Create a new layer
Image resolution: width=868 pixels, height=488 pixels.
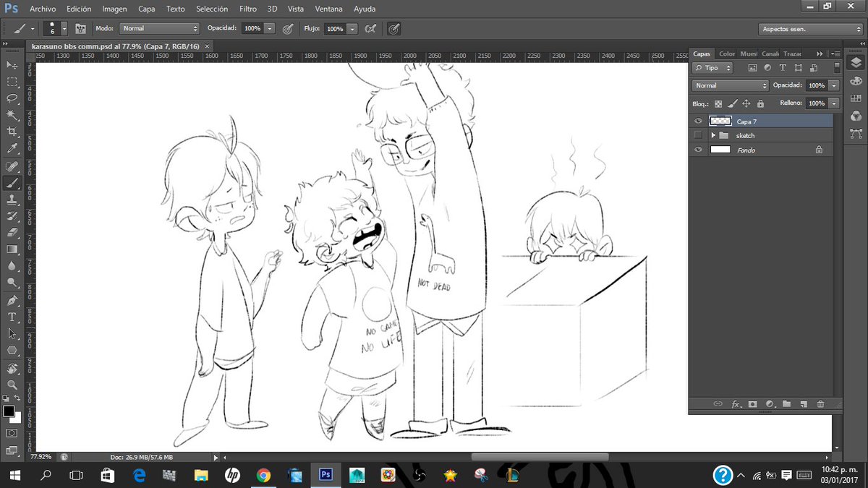[x=803, y=404]
